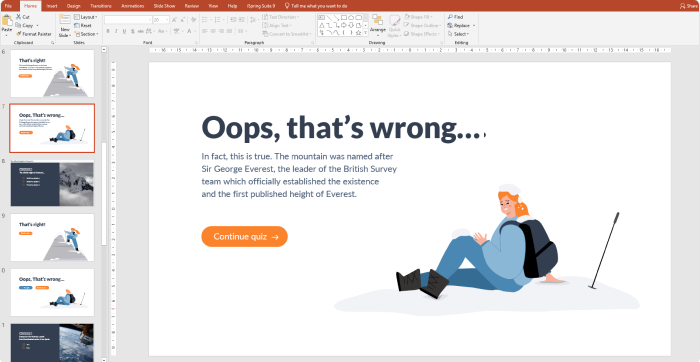Open Line Spacing options

coord(253,20)
